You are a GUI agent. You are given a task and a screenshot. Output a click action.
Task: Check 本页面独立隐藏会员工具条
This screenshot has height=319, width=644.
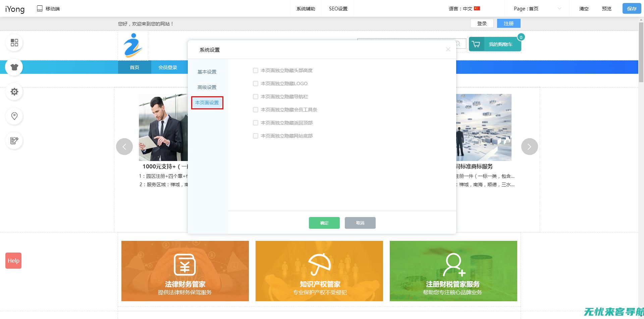[256, 110]
